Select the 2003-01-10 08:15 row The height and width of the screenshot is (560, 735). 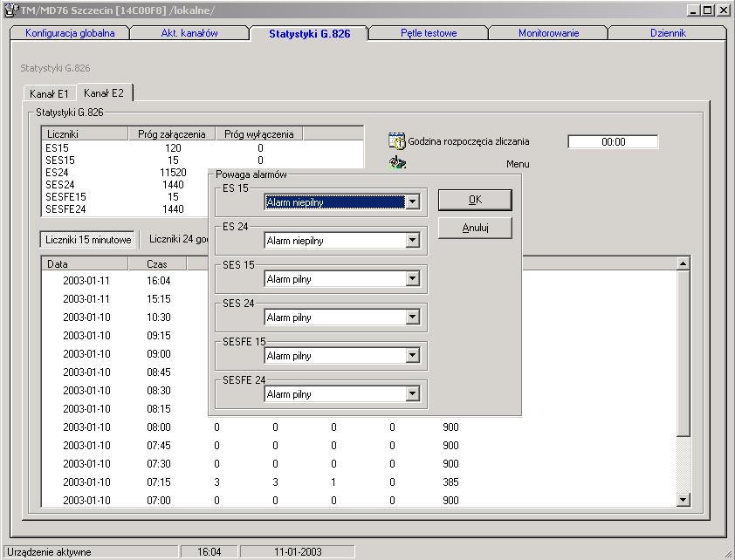point(125,408)
